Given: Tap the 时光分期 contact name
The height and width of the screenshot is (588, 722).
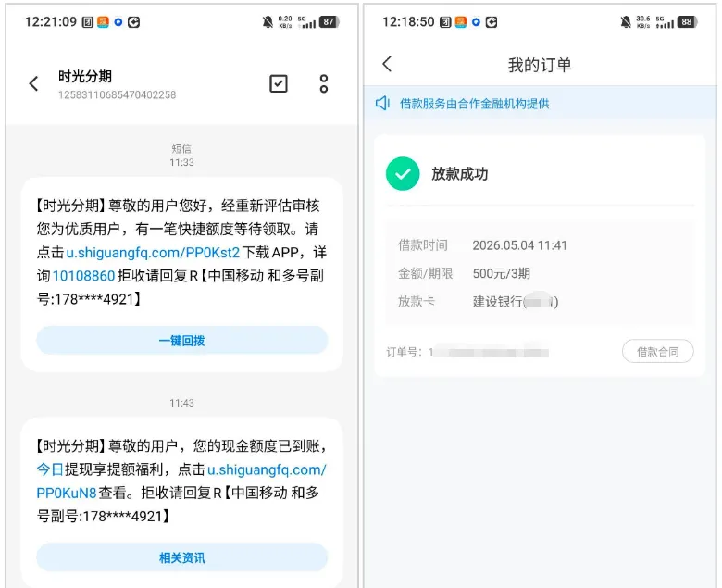Looking at the screenshot, I should click(85, 77).
